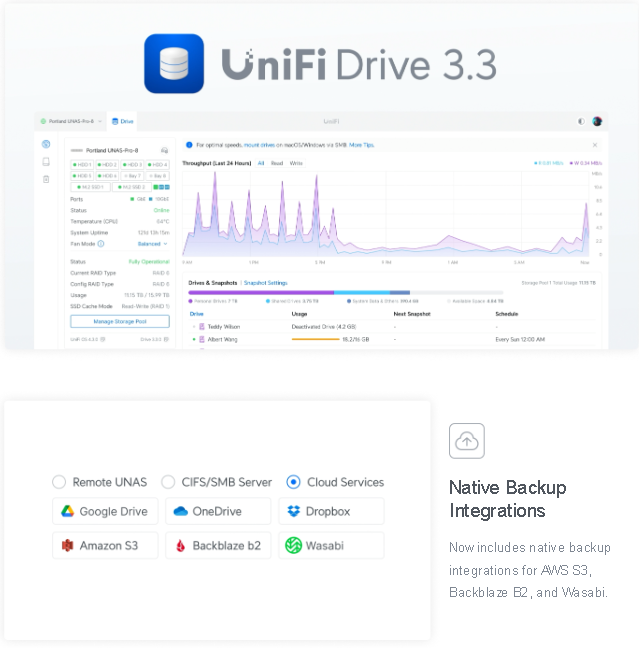The height and width of the screenshot is (648, 639).
Task: Select the empty Bay 8 indicator
Action: pos(157,176)
